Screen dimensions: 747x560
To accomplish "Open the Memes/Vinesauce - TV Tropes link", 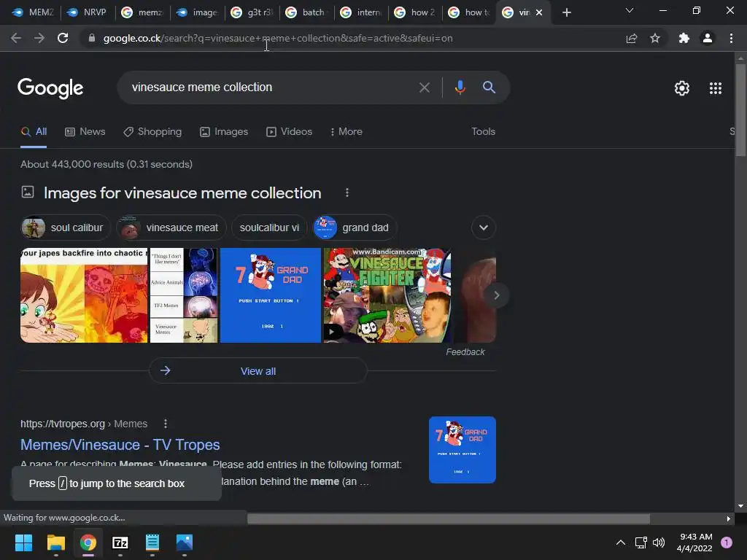I will (x=120, y=444).
